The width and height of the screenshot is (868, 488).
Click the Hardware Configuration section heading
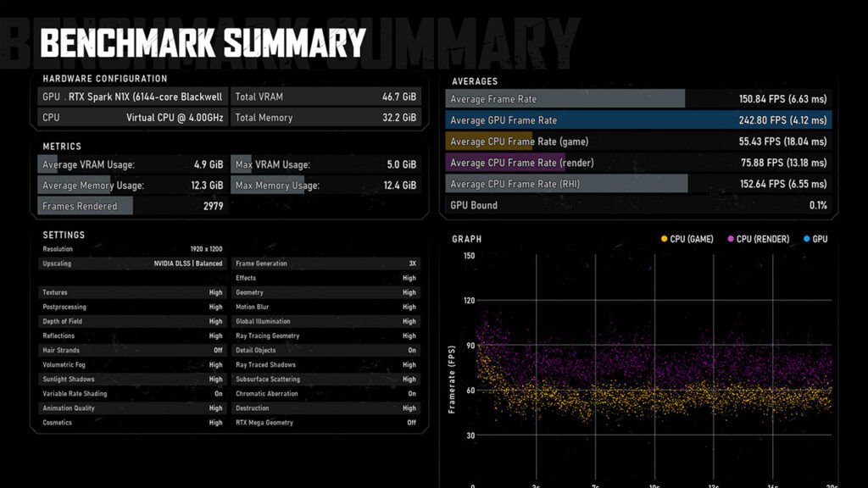coord(104,79)
